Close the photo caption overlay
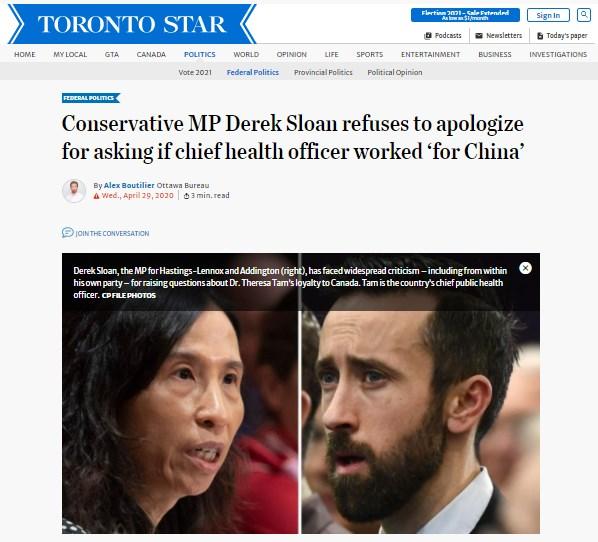The width and height of the screenshot is (598, 542). (x=525, y=268)
